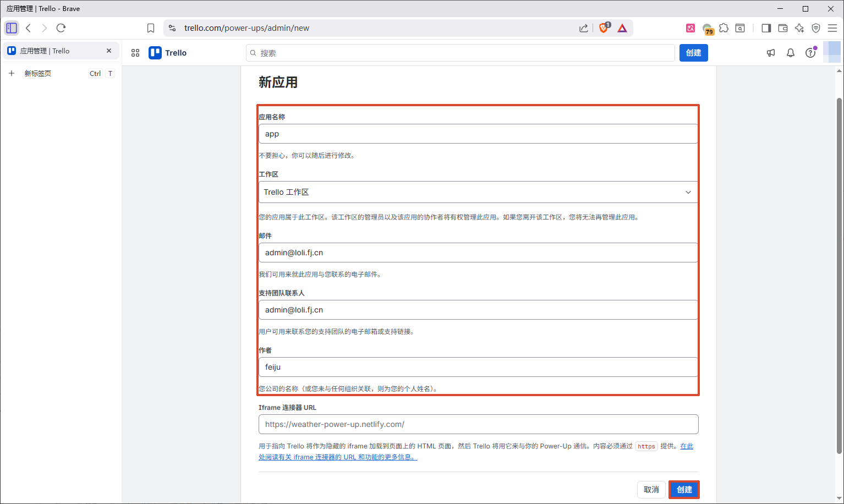Open the Brave Shields lion icon
The image size is (844, 504).
coord(604,28)
